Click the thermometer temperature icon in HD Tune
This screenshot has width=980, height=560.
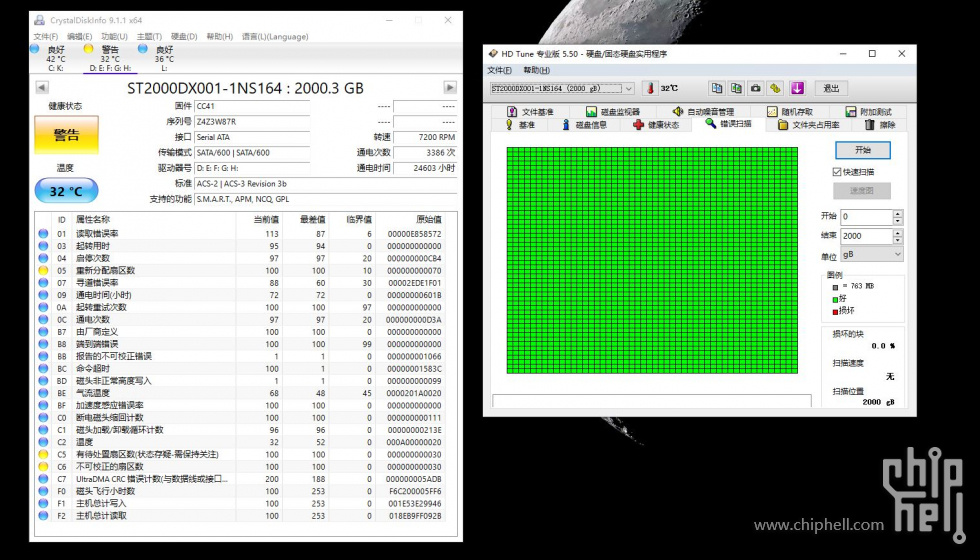[650, 88]
